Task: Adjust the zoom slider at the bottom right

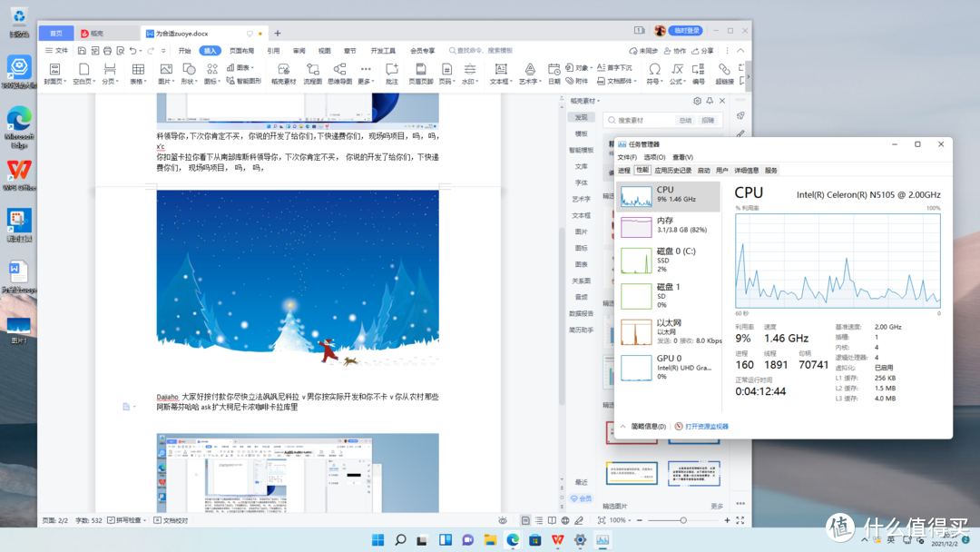Action: coord(684,520)
